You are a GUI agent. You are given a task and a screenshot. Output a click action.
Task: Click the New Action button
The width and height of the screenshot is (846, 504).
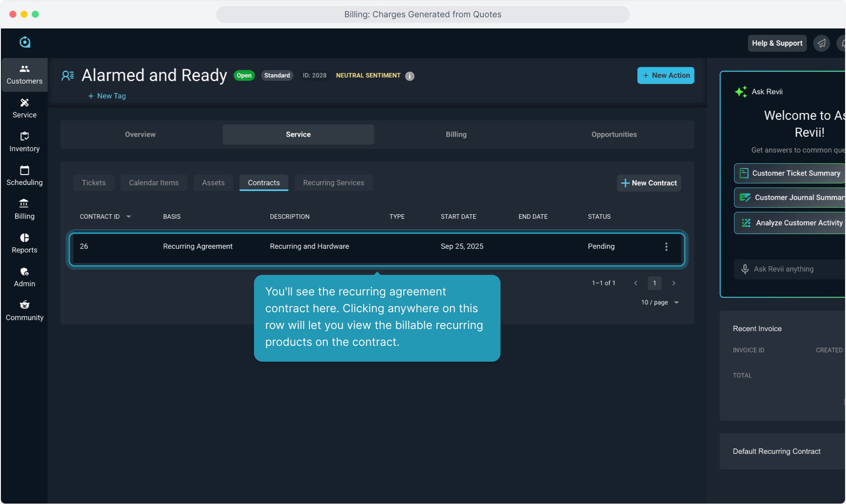(665, 76)
